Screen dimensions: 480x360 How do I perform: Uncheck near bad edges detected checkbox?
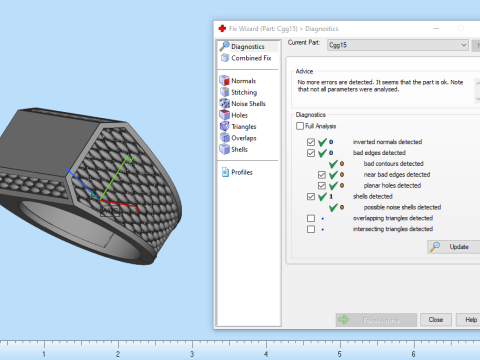(322, 175)
